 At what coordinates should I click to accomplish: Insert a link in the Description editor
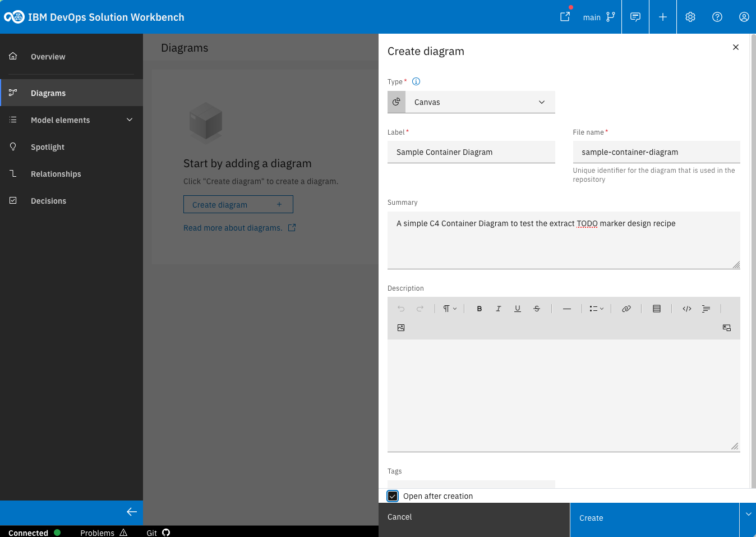point(626,309)
